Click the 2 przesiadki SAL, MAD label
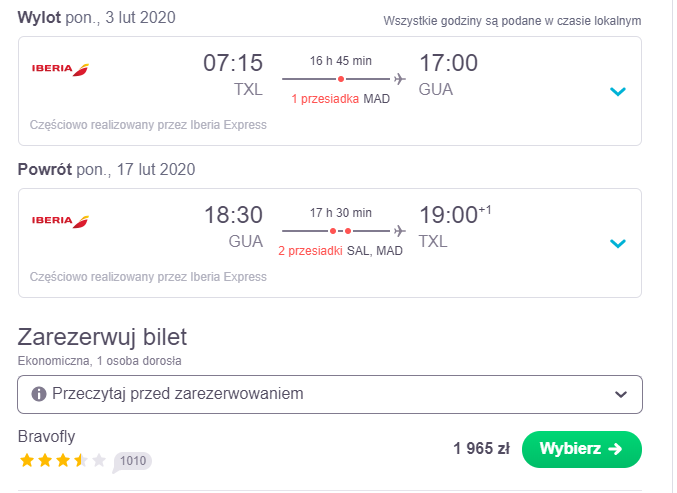 point(341,251)
